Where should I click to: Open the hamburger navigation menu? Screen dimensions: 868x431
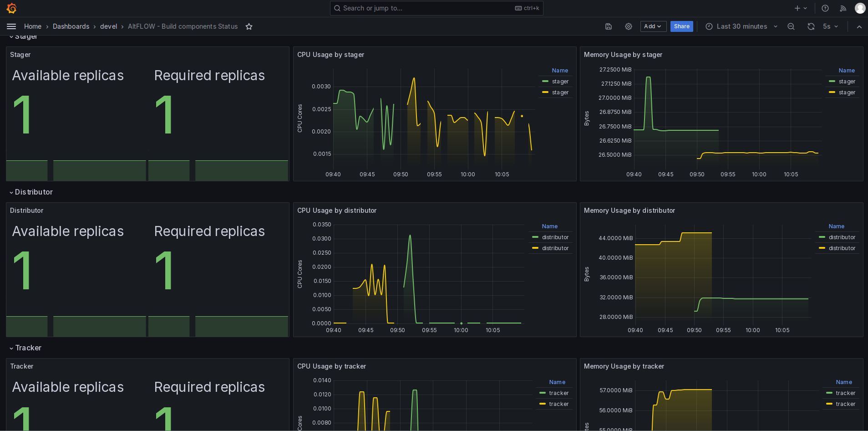[11, 26]
